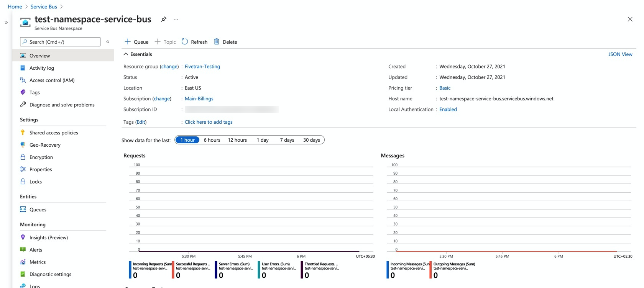Collapse the resource menu sidebar
Viewport: 644px width, 288px height.
click(108, 42)
